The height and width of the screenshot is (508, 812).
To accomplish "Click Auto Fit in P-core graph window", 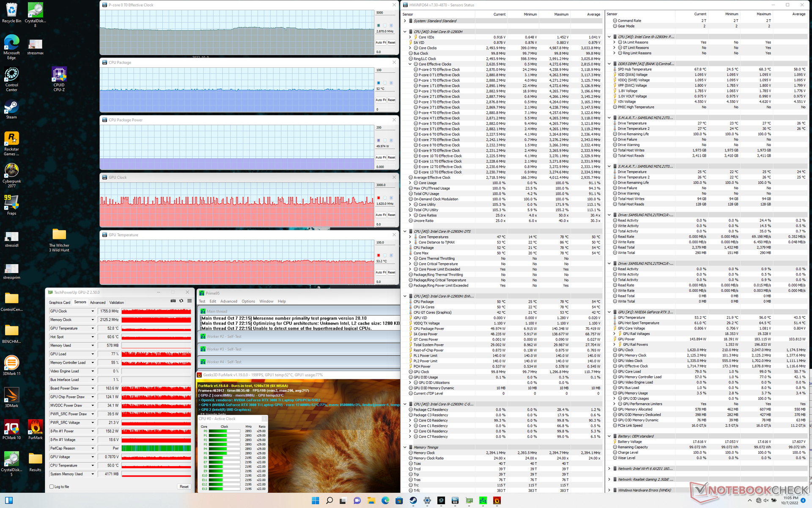I will (x=381, y=42).
